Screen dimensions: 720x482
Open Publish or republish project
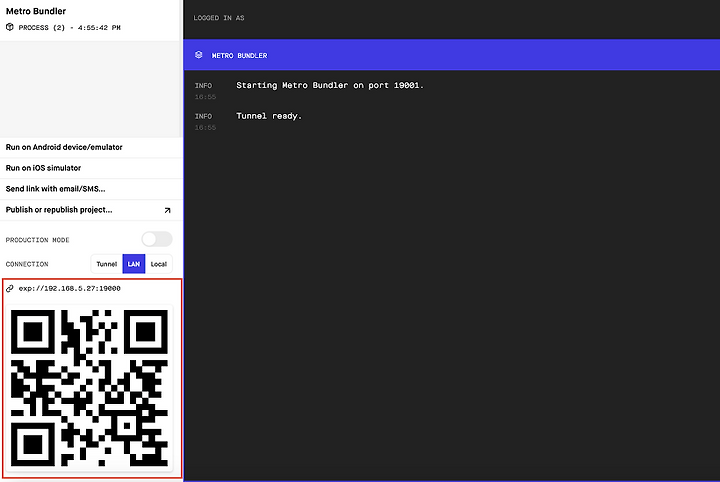point(91,210)
